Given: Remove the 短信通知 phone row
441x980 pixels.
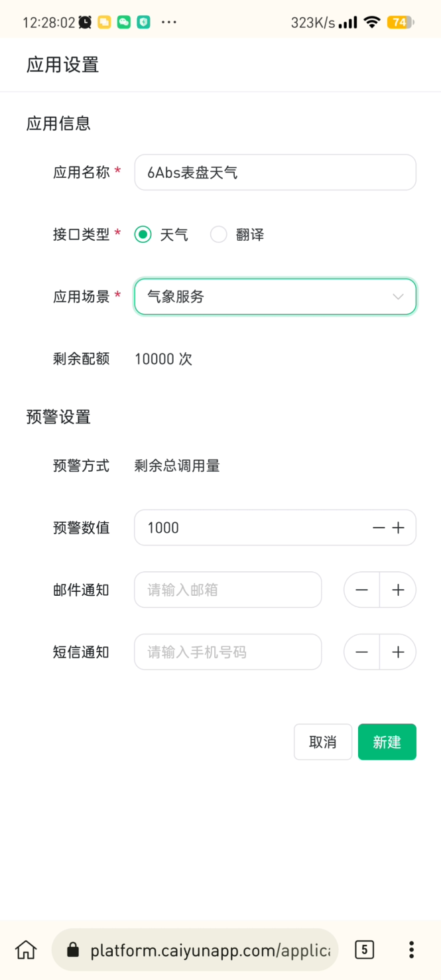Looking at the screenshot, I should click(362, 652).
